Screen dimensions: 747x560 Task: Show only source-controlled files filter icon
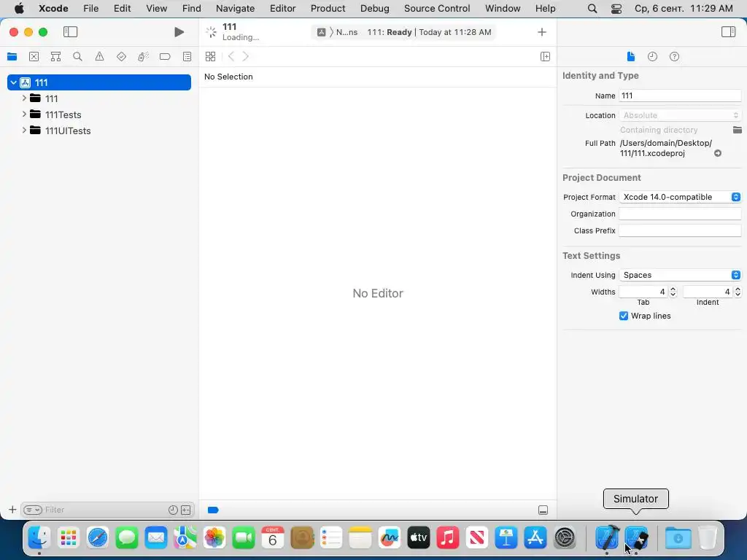coord(186,510)
